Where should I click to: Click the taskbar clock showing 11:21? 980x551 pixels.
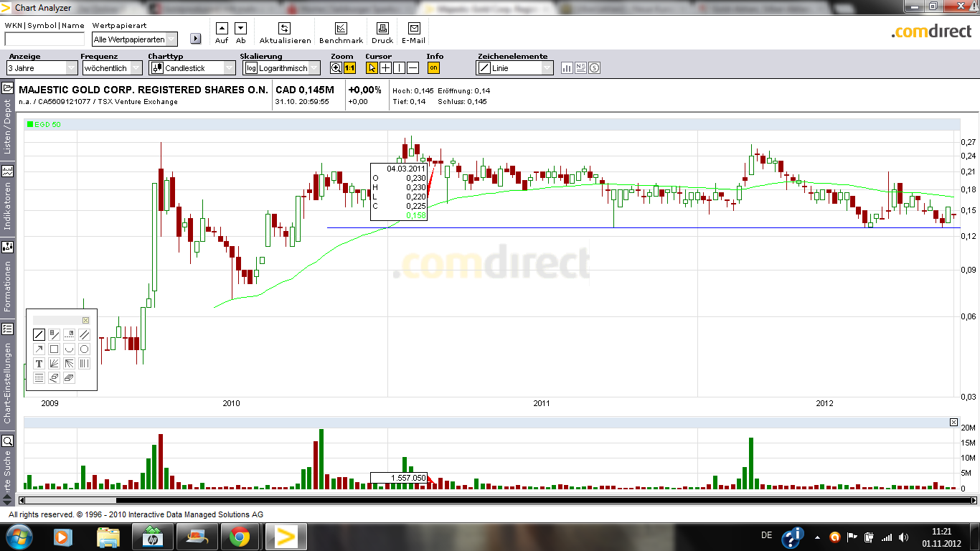(x=941, y=537)
